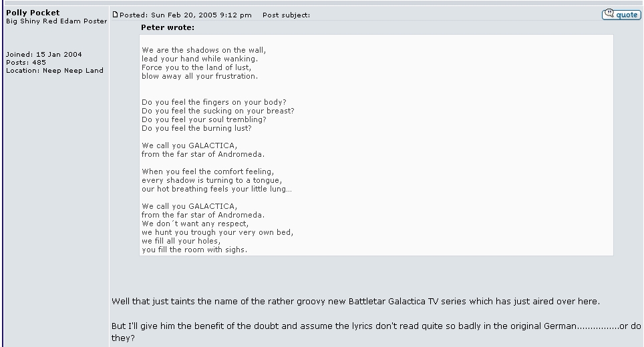Image resolution: width=644 pixels, height=347 pixels.
Task: Click the first 'We call you GALACTICA' line
Action: pos(189,145)
